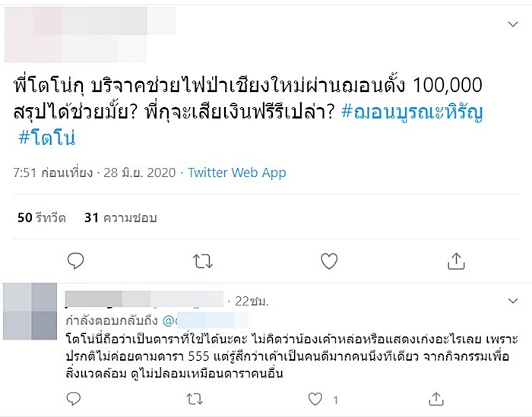The image size is (532, 417).
Task: Open hashtag #ณอนบูรณะหิรัญ
Action: tap(413, 113)
